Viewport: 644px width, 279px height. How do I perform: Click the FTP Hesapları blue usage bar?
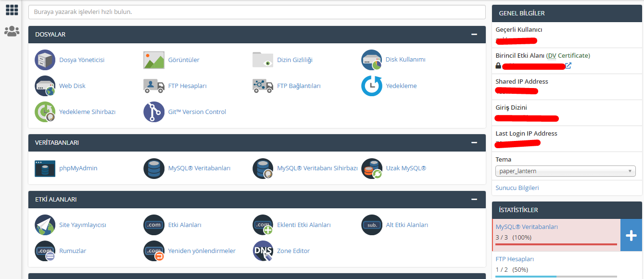[526, 277]
